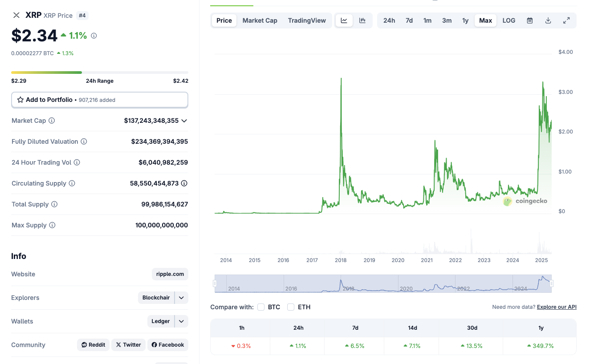Image resolution: width=602 pixels, height=364 pixels.
Task: Switch to candlestick chart view icon
Action: [362, 20]
